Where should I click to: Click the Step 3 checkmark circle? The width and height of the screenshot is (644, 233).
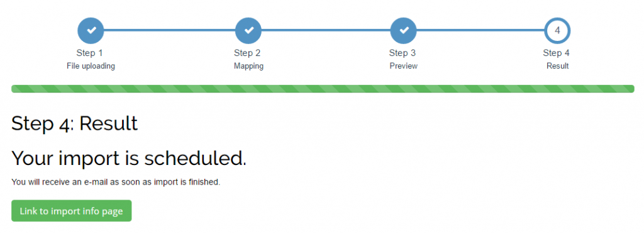403,30
